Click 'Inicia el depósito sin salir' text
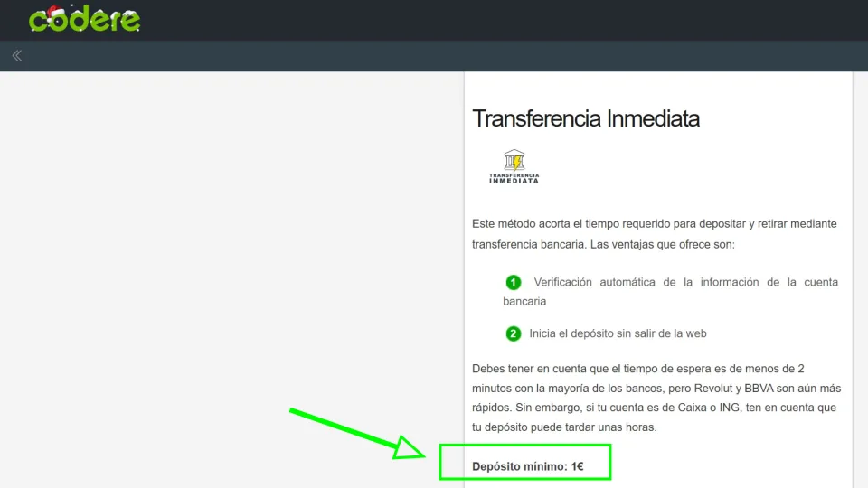Screen dimensions: 868x488 [x=618, y=333]
